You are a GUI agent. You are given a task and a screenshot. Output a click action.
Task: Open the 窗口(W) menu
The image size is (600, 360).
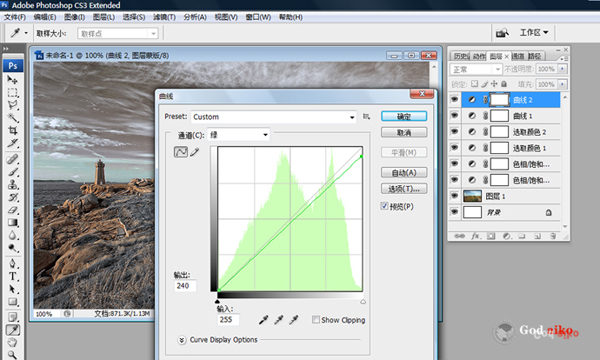[258, 17]
